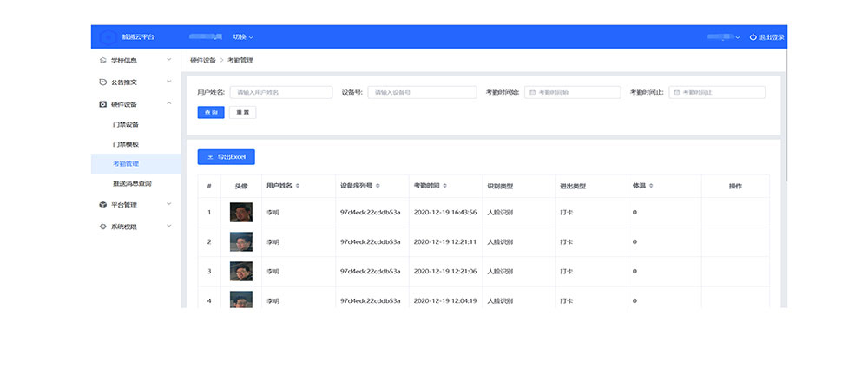Click the power icon beside 退出登录

pyautogui.click(x=753, y=37)
